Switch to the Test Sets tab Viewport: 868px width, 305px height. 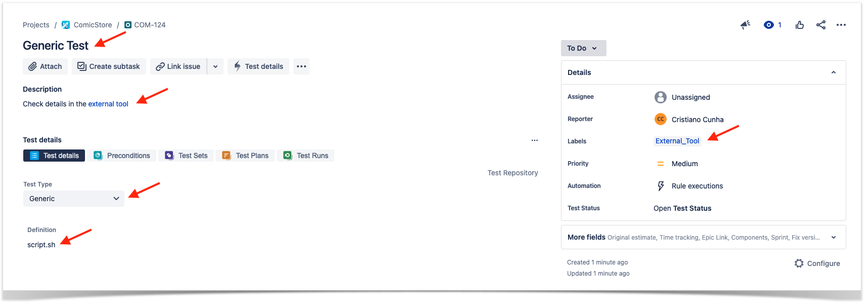pos(186,156)
